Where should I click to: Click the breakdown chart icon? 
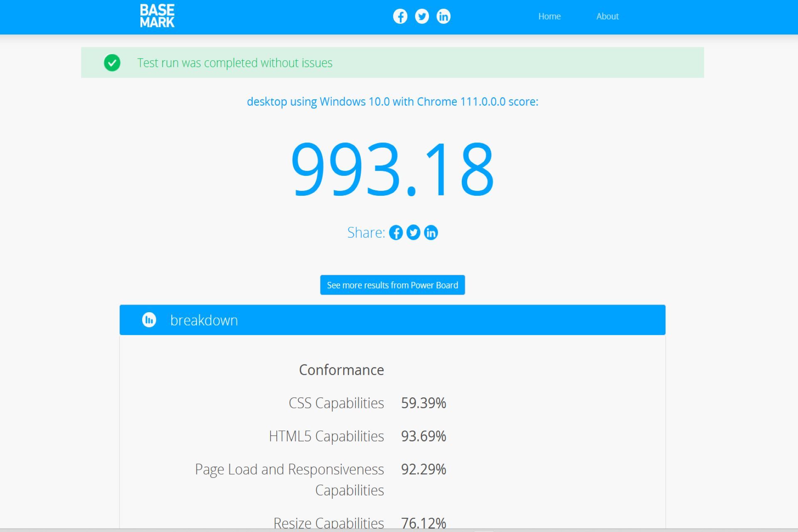tap(149, 320)
